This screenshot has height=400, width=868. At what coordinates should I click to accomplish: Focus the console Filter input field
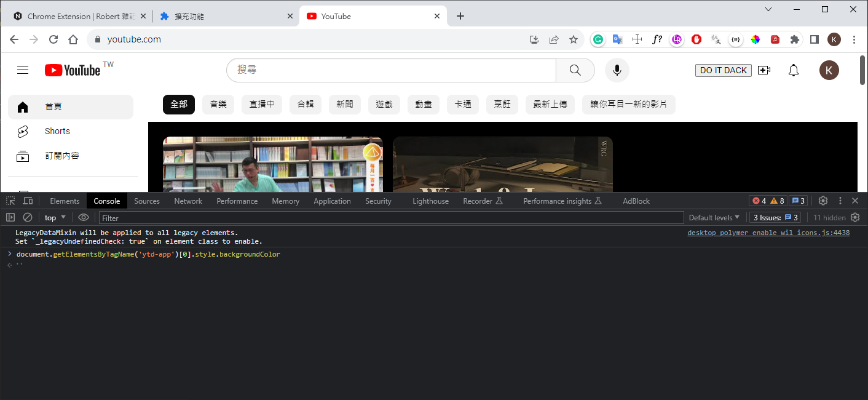[x=391, y=218]
